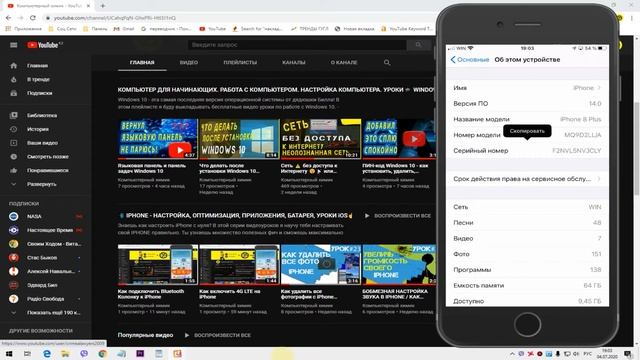
Task: Open Edge browser from taskbar
Action: pos(47,353)
